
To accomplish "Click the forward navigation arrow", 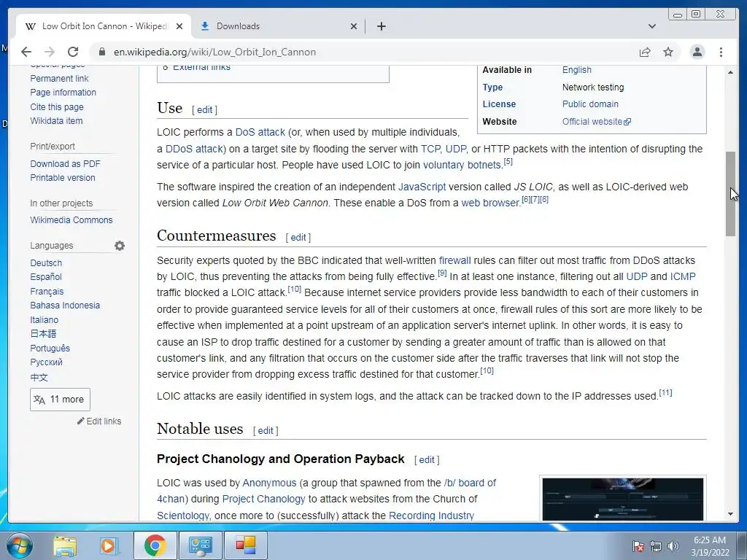I will click(50, 52).
